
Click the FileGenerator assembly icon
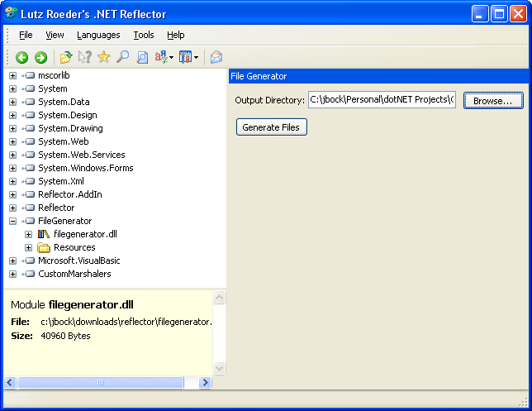pyautogui.click(x=28, y=221)
